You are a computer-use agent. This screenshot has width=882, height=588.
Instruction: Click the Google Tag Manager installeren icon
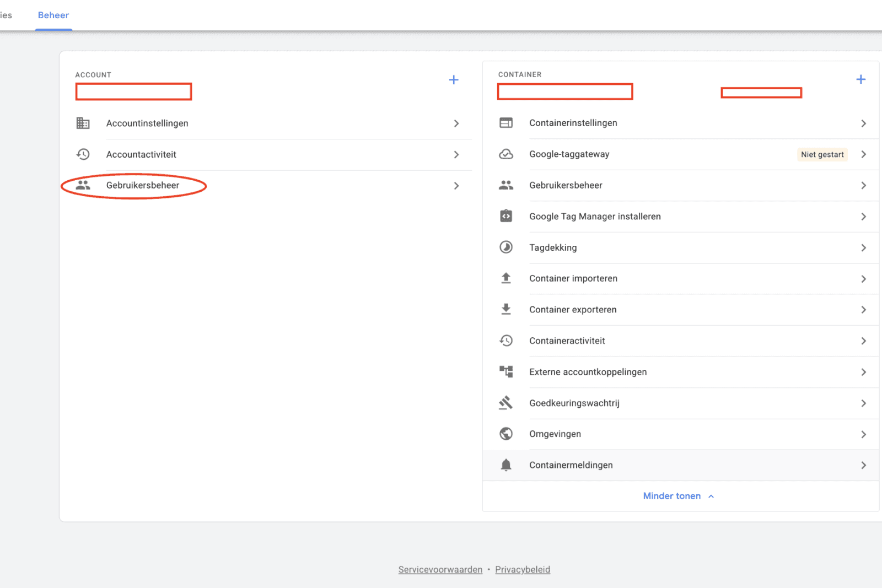(x=506, y=216)
